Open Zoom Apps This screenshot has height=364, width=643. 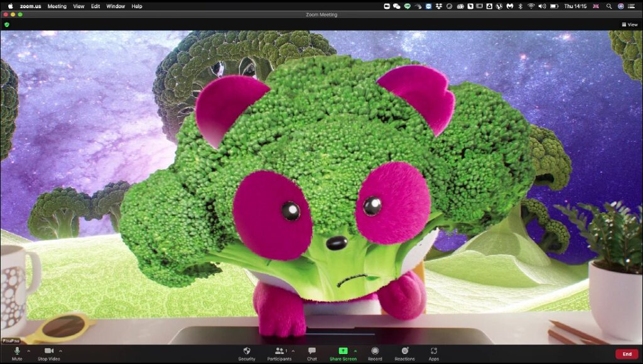[434, 353]
